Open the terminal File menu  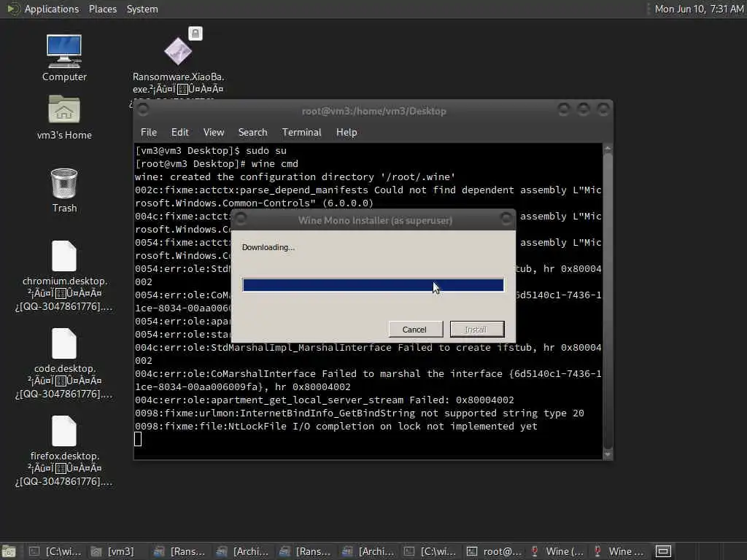pos(149,133)
